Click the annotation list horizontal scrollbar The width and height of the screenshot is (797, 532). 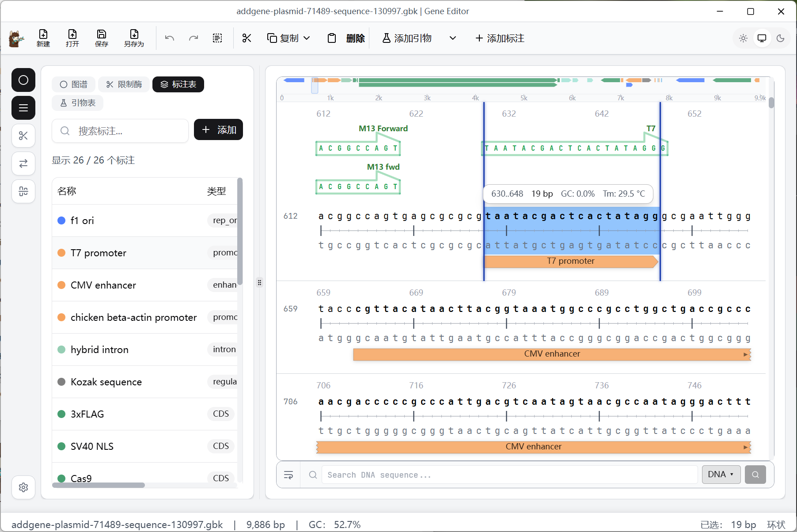99,485
